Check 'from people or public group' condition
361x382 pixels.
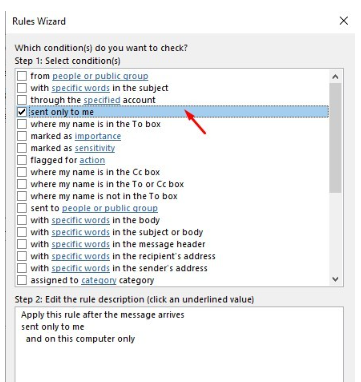pos(22,76)
